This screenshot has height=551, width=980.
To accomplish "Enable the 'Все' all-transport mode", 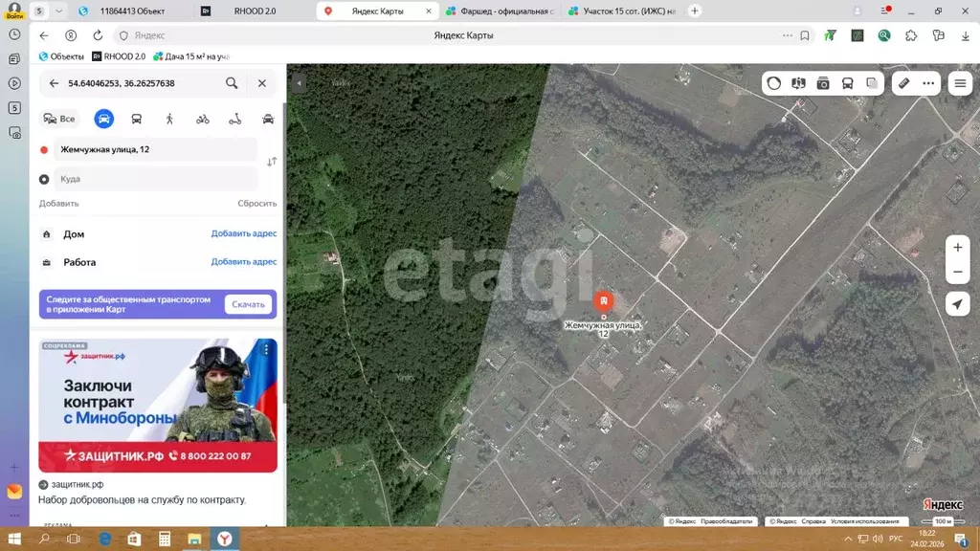I will (61, 119).
